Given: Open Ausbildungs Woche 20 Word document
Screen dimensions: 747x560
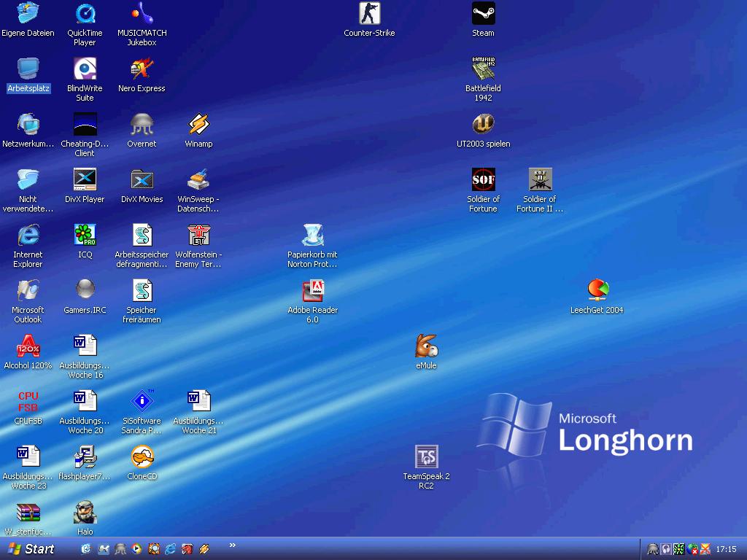Looking at the screenshot, I should pyautogui.click(x=85, y=402).
